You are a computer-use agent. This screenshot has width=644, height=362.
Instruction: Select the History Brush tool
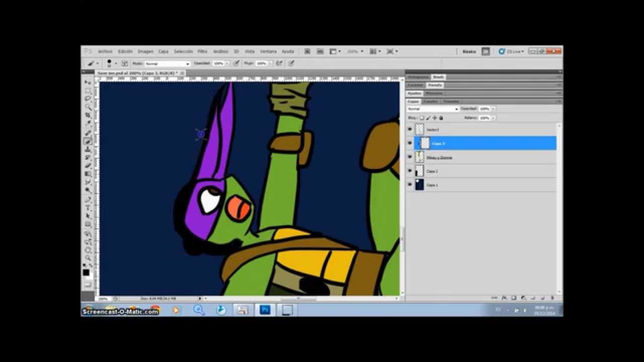[x=88, y=157]
